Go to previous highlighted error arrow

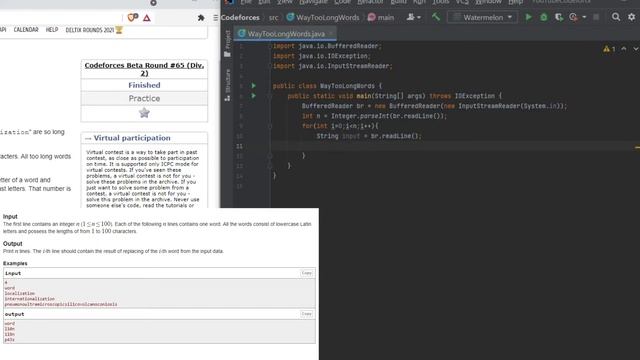pos(624,49)
